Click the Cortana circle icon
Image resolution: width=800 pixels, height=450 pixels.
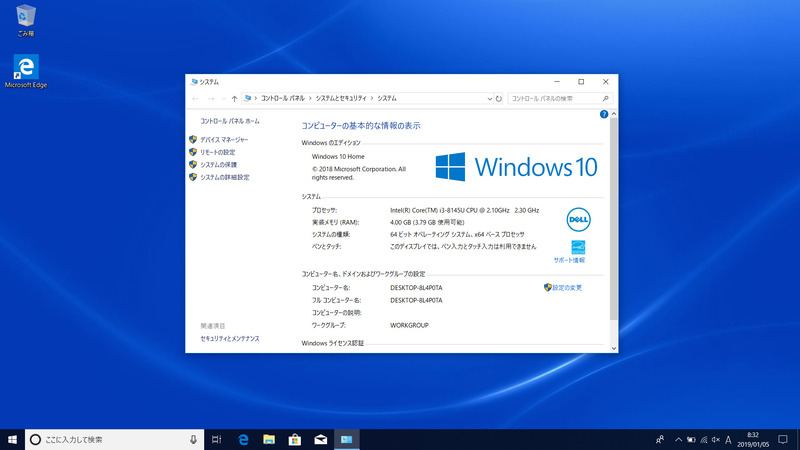click(35, 439)
